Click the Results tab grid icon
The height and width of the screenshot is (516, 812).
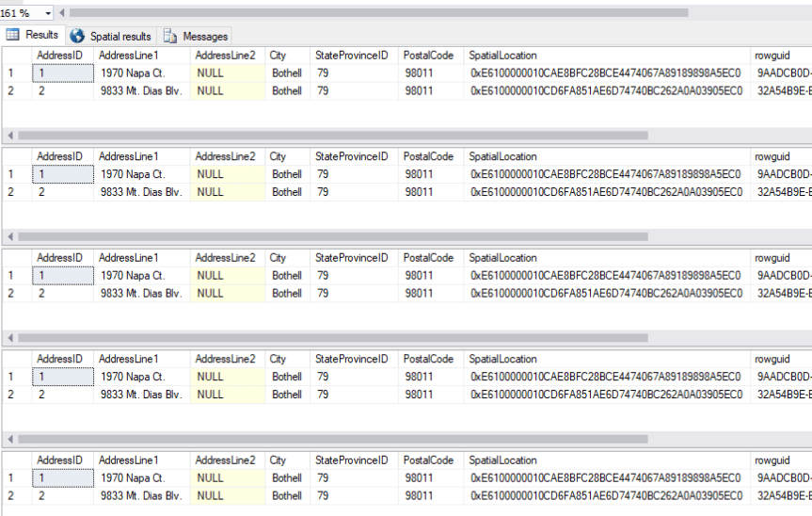point(13,35)
